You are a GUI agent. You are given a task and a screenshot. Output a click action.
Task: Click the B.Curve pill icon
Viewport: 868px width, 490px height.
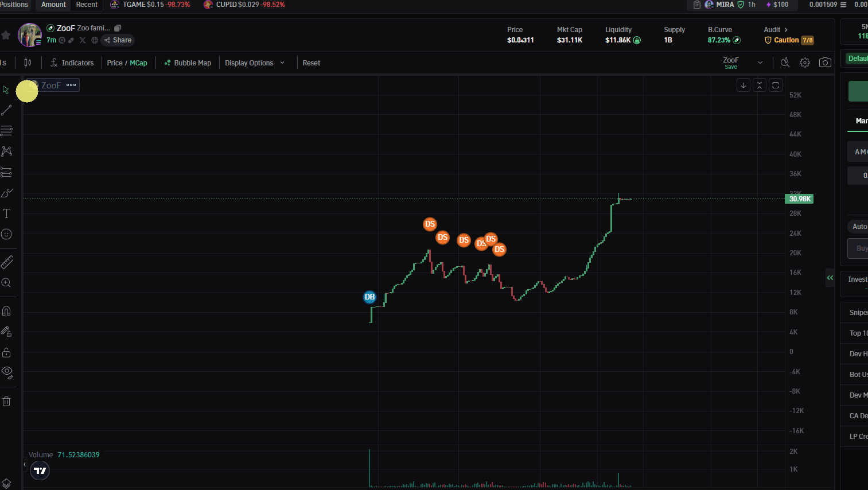coord(737,40)
